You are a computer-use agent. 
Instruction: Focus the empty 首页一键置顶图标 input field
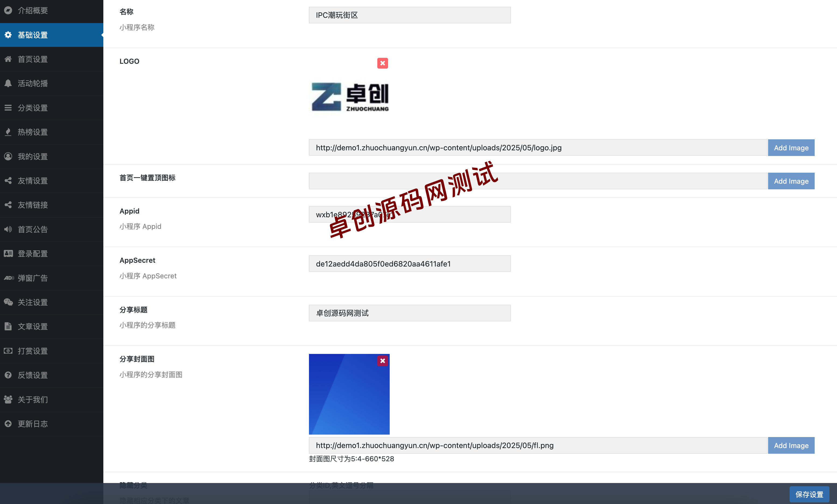(538, 181)
